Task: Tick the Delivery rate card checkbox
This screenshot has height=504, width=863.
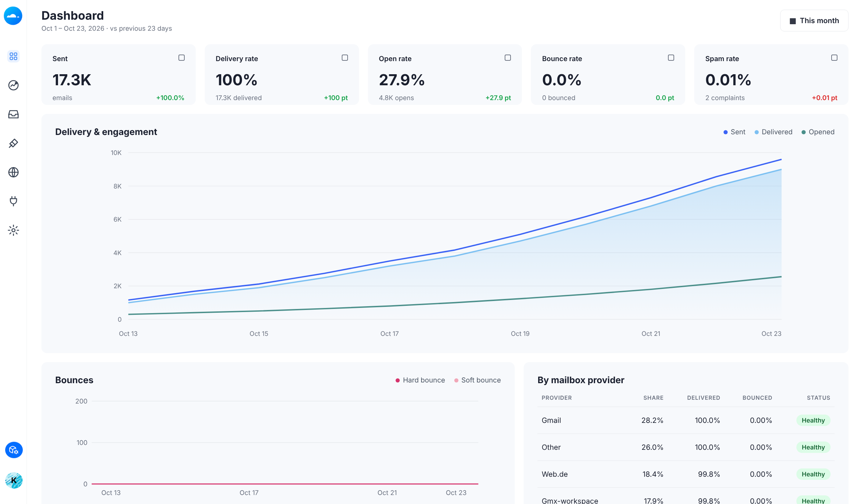Action: [x=345, y=58]
